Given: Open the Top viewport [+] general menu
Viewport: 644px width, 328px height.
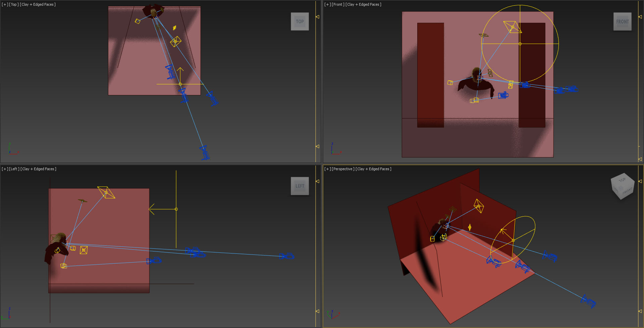Looking at the screenshot, I should [x=5, y=4].
